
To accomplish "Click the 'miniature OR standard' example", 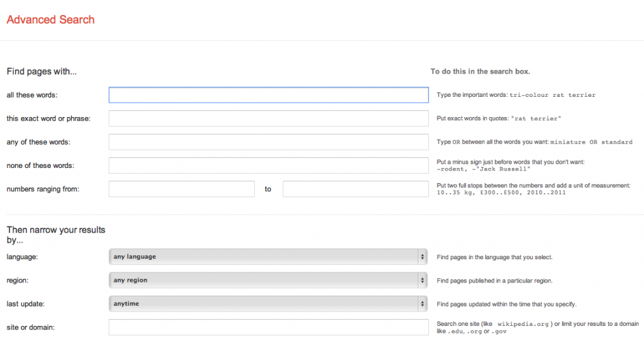I will [x=591, y=142].
